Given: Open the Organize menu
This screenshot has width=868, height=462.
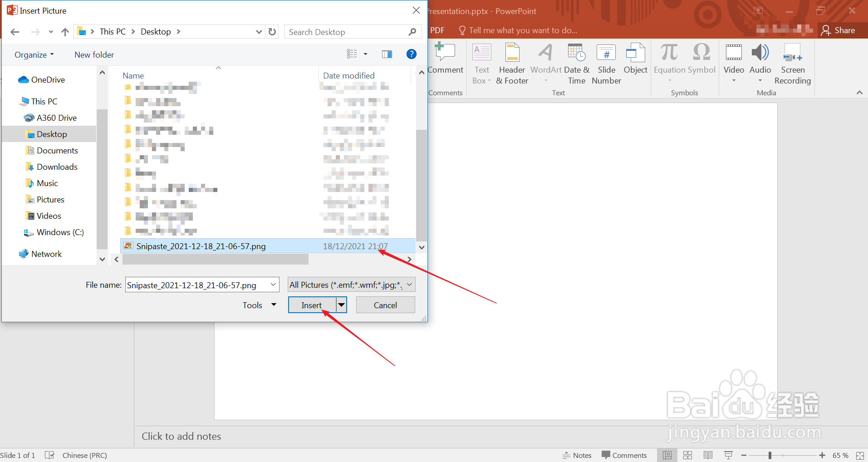Looking at the screenshot, I should pyautogui.click(x=34, y=55).
